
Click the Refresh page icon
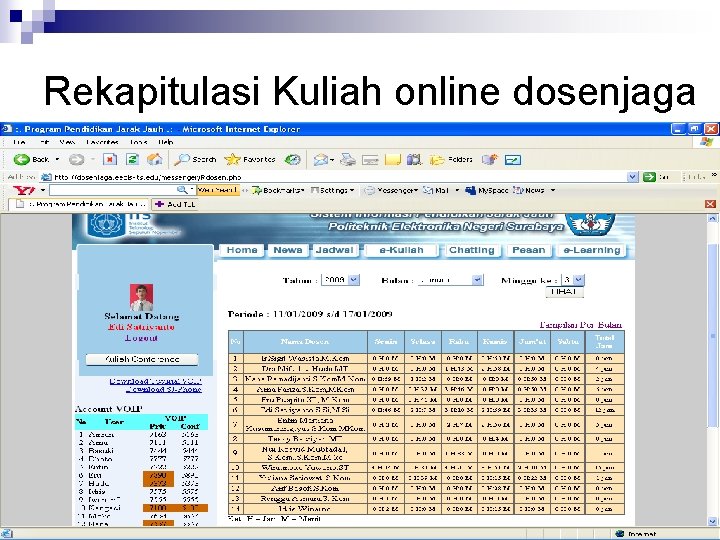pos(132,159)
